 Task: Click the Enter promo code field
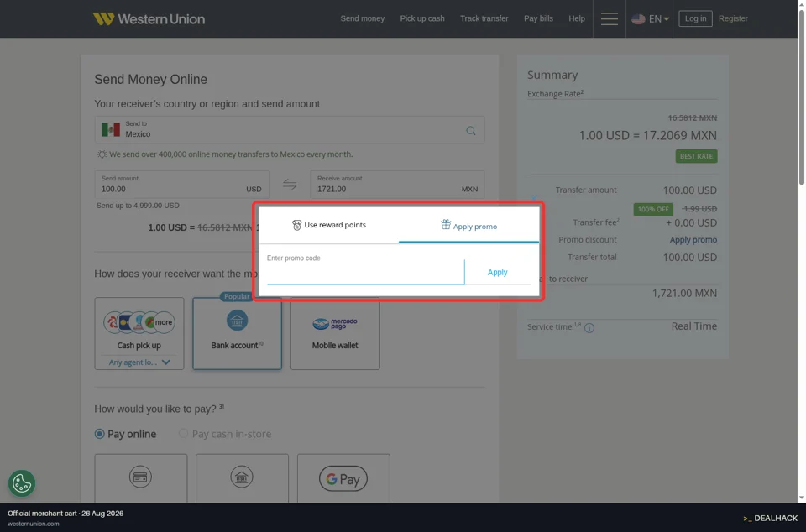(365, 272)
